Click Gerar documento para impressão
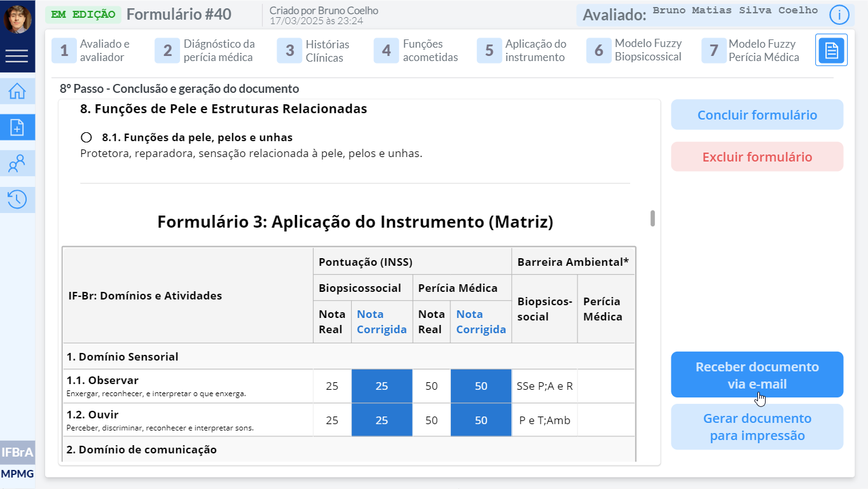Image resolution: width=868 pixels, height=489 pixels. [x=757, y=427]
